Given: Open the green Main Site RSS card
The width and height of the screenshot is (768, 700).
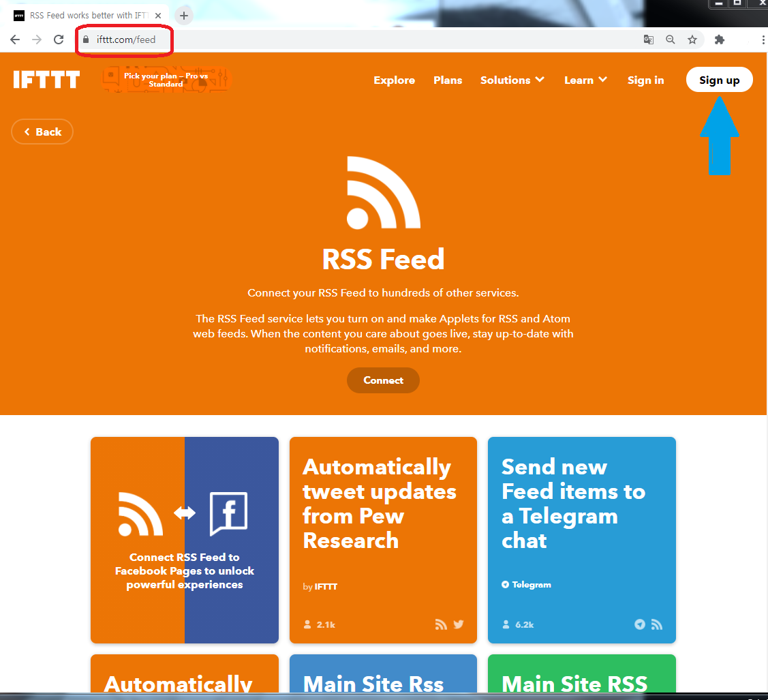Looking at the screenshot, I should coord(582,673).
